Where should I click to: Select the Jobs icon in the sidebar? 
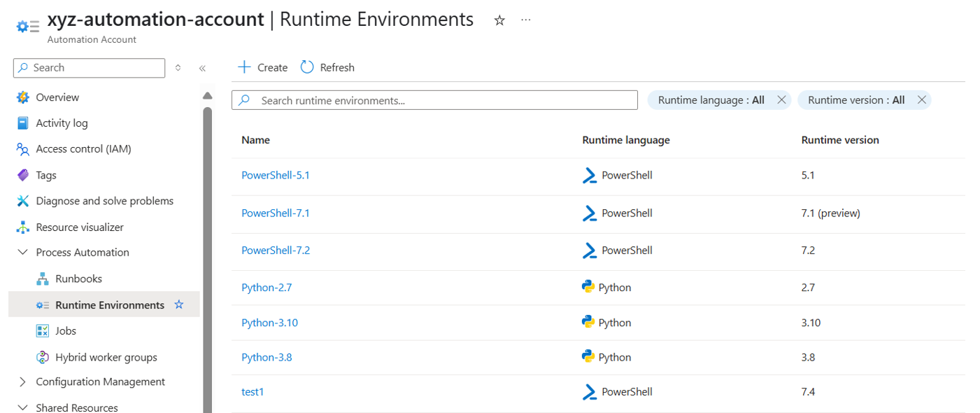pyautogui.click(x=43, y=330)
